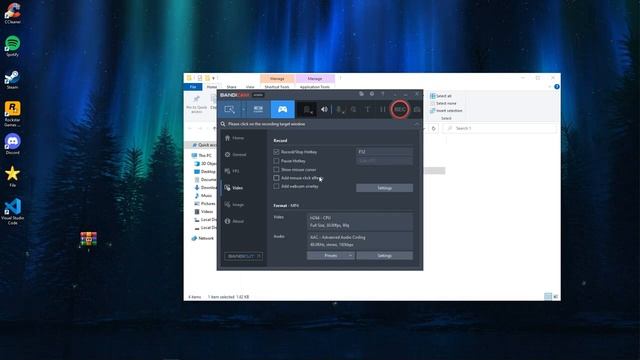Image resolution: width=640 pixels, height=360 pixels.
Task: Toggle the microphone icon in Bandicam toolbar
Action: pyautogui.click(x=340, y=109)
